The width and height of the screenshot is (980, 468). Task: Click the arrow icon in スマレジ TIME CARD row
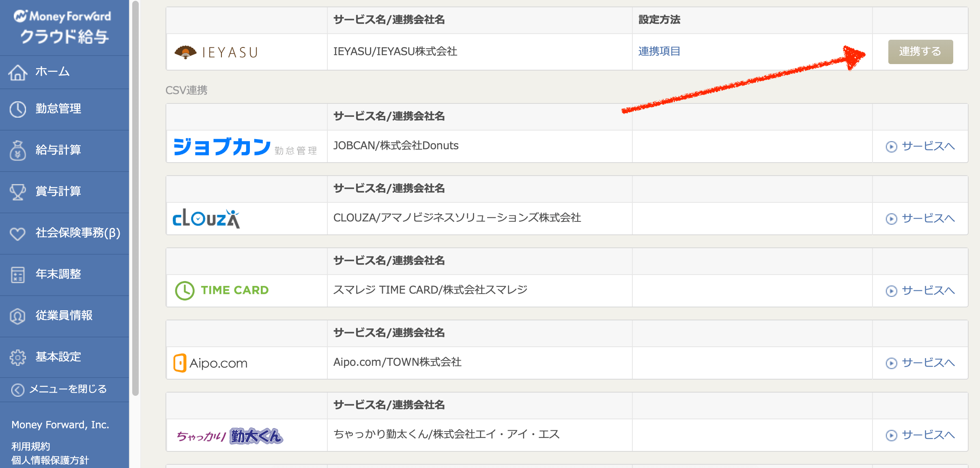pyautogui.click(x=891, y=291)
